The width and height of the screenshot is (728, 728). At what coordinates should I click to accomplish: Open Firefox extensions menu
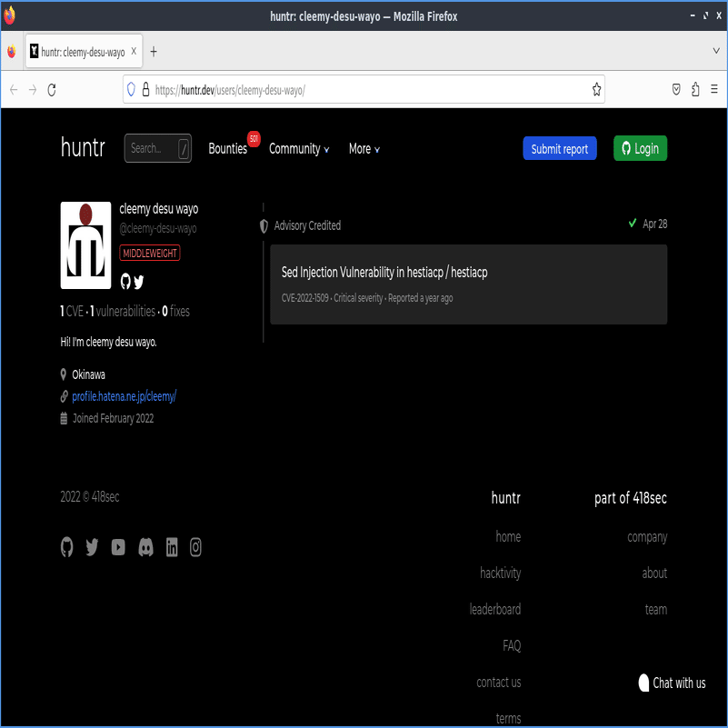695,89
